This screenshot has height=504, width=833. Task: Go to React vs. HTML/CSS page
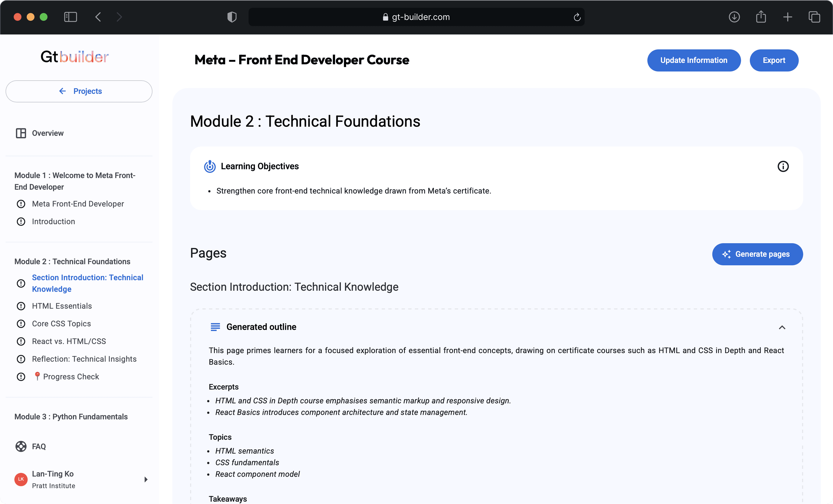coord(69,341)
